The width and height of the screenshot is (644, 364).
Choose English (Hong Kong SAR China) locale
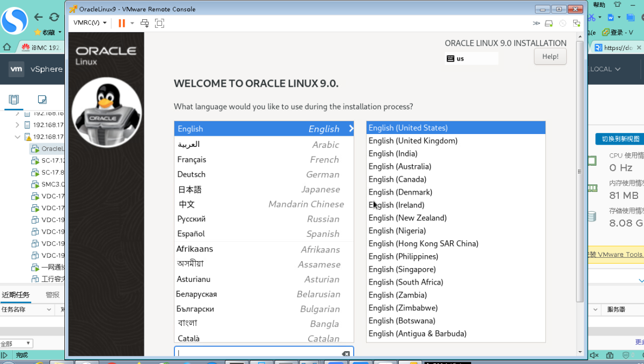[456, 243]
